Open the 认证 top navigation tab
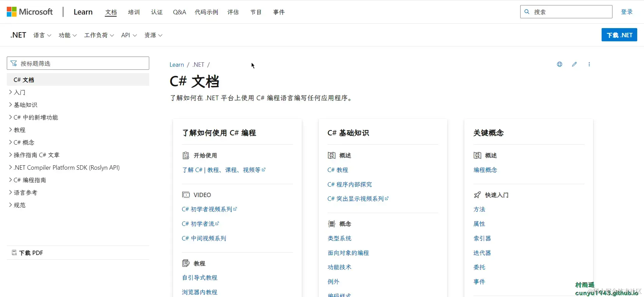Image resolution: width=644 pixels, height=297 pixels. (157, 12)
